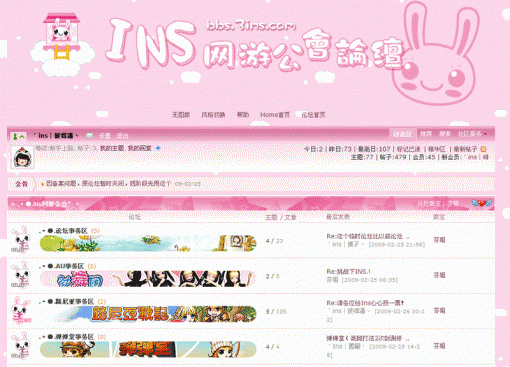Open the envelope messages icon
Image resolution: width=510 pixels, height=367 pixels.
point(90,136)
